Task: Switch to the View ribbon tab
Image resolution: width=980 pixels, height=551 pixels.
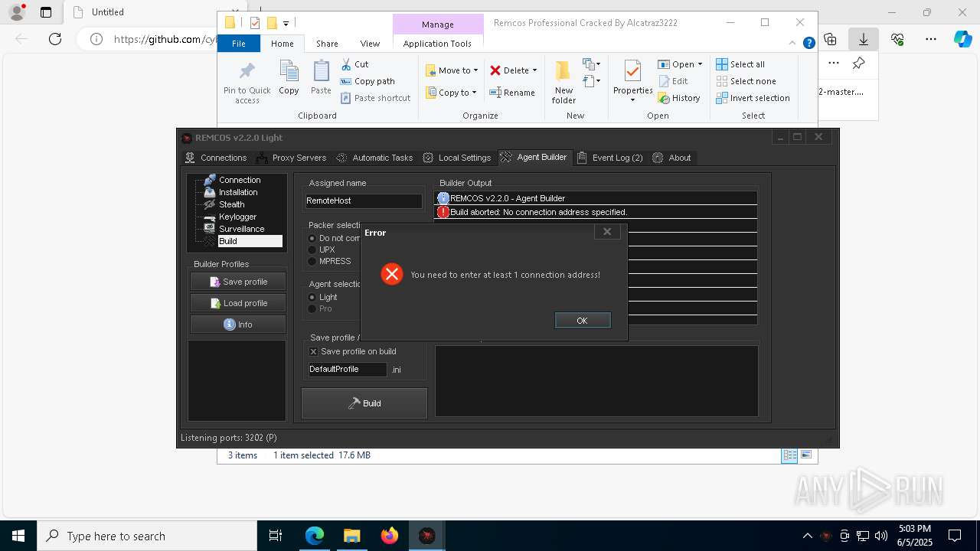Action: tap(370, 44)
